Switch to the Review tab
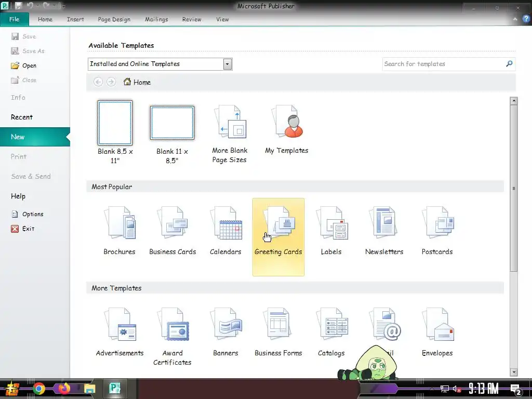Viewport: 532px width, 399px height. [x=192, y=19]
